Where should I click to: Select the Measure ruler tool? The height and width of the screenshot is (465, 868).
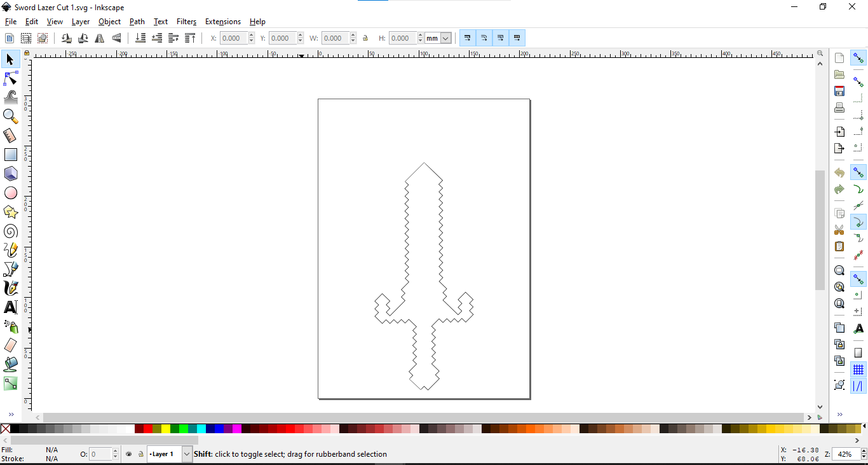coord(10,135)
